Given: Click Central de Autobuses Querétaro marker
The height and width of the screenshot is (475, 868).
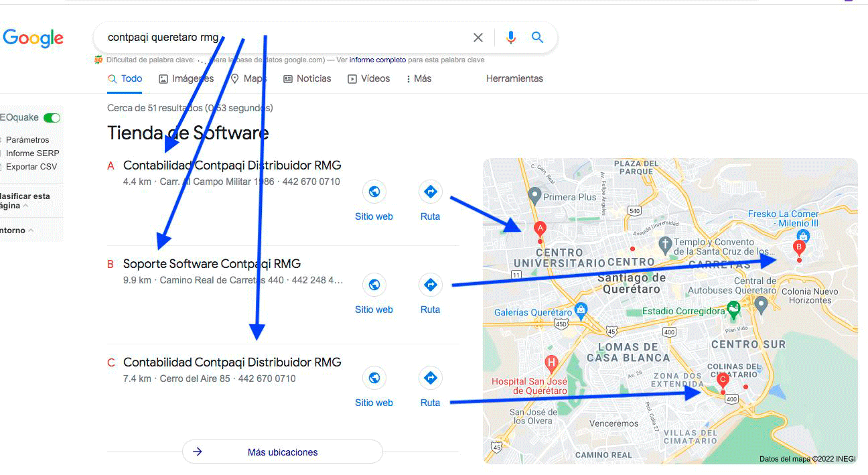Looking at the screenshot, I should click(x=760, y=305).
